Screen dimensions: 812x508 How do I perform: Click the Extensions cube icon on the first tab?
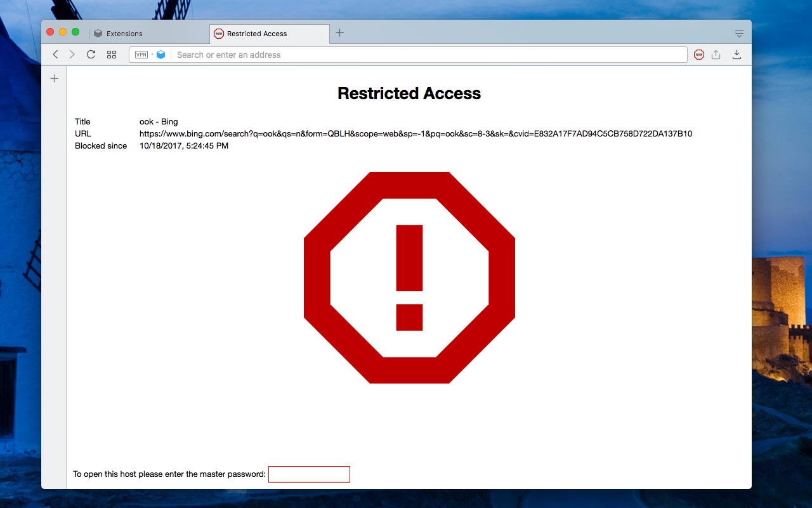click(x=97, y=33)
